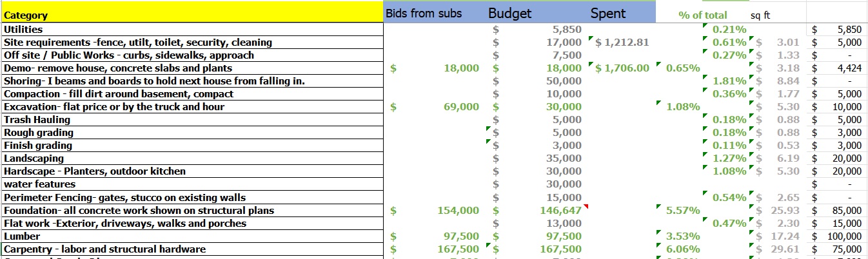Click the Foundation 5.57% cell
The width and height of the screenshot is (868, 259).
pyautogui.click(x=683, y=211)
